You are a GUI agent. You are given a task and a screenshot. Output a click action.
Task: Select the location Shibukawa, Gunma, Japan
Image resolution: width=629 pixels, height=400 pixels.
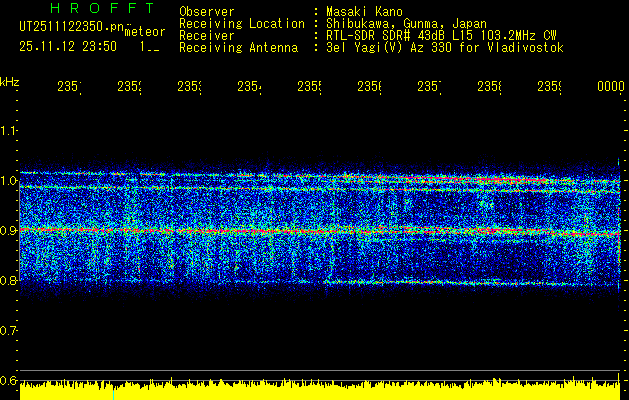[406, 24]
